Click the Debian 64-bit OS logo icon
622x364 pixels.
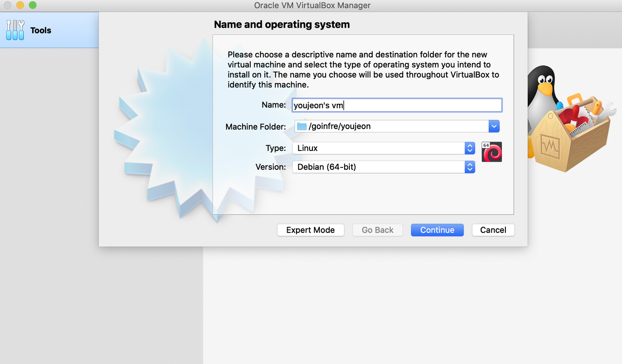coord(491,152)
